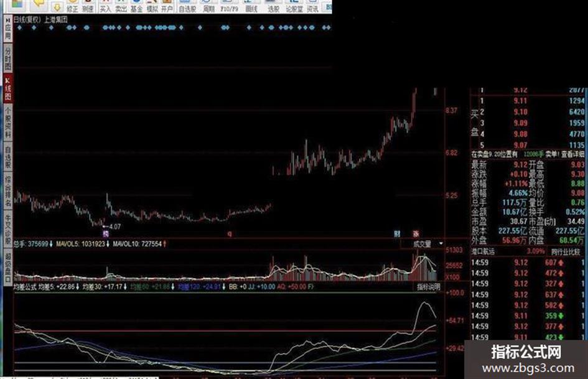Click the trade row with volume 607

(527, 263)
